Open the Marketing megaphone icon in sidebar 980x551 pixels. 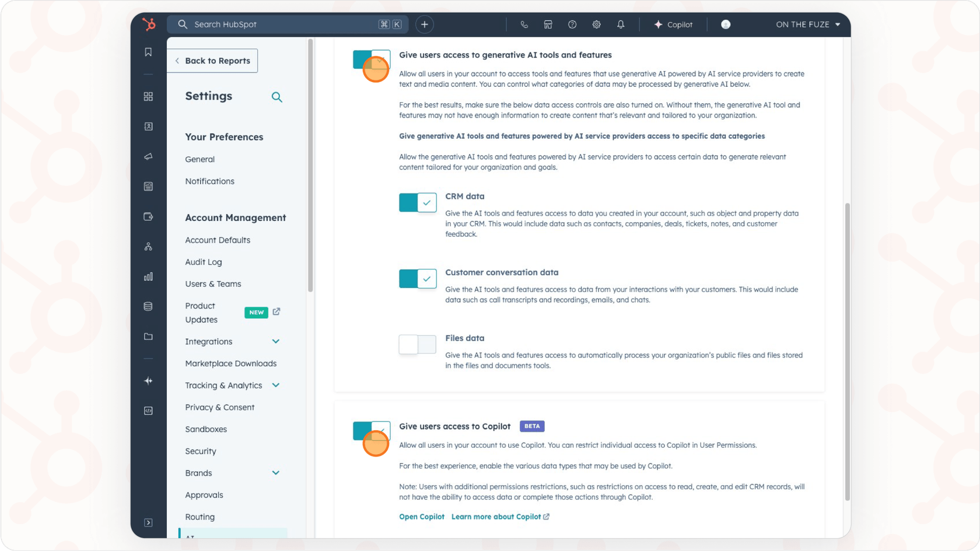(148, 156)
